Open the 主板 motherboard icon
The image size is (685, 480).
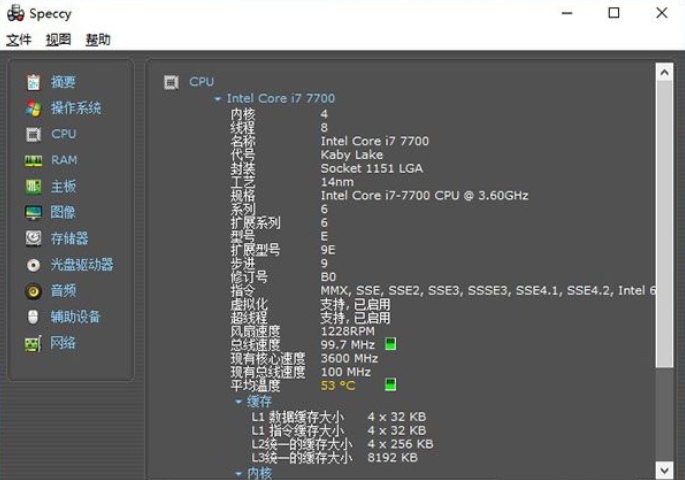(x=34, y=186)
